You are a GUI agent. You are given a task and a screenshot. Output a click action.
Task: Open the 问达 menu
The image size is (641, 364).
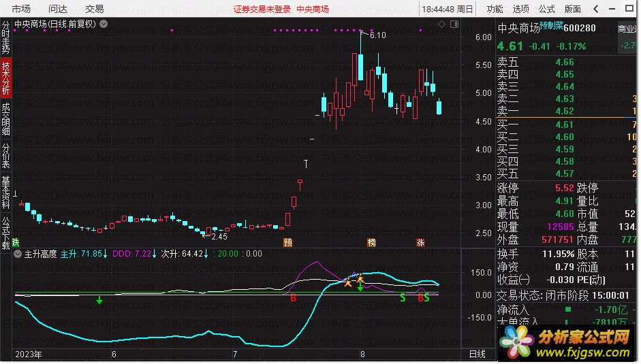pos(58,9)
